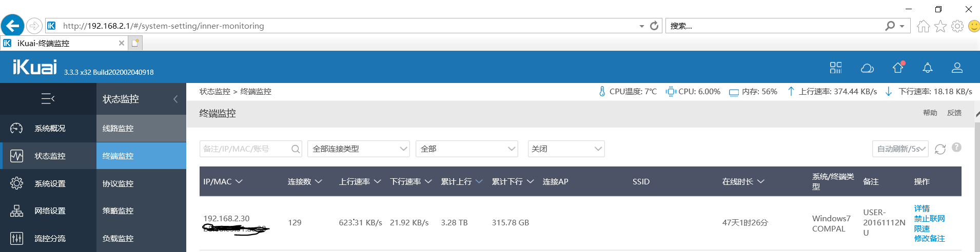Open the cloud icon in header
The image size is (980, 252).
pos(867,68)
